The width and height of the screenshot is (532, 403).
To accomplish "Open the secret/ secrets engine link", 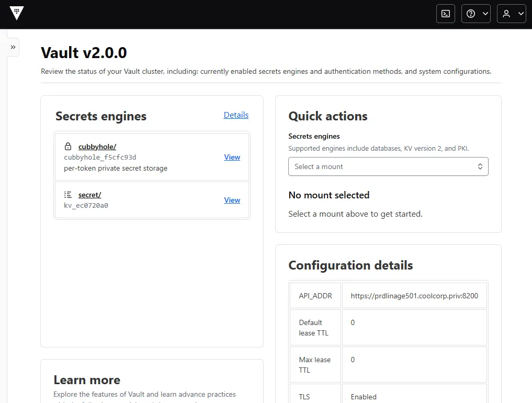I will point(89,195).
